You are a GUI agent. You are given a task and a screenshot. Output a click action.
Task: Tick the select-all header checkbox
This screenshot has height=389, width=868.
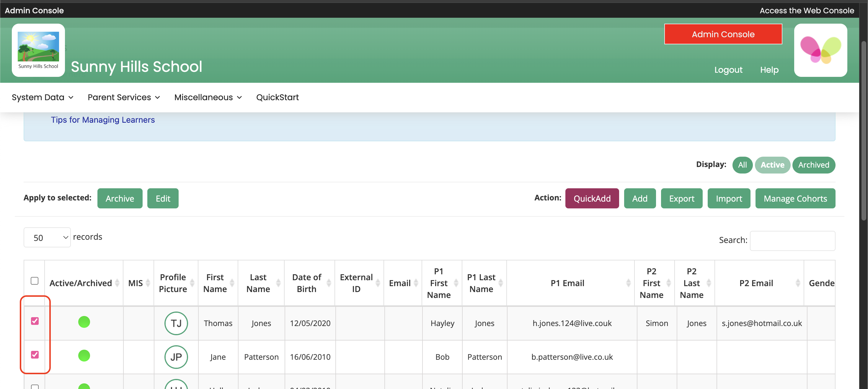tap(34, 281)
